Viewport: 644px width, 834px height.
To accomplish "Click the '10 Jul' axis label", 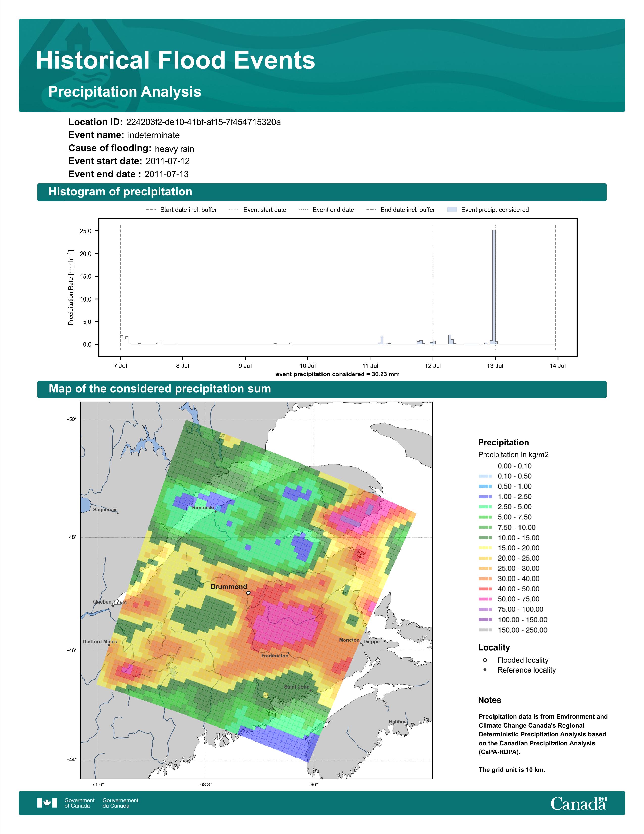I will tap(308, 366).
